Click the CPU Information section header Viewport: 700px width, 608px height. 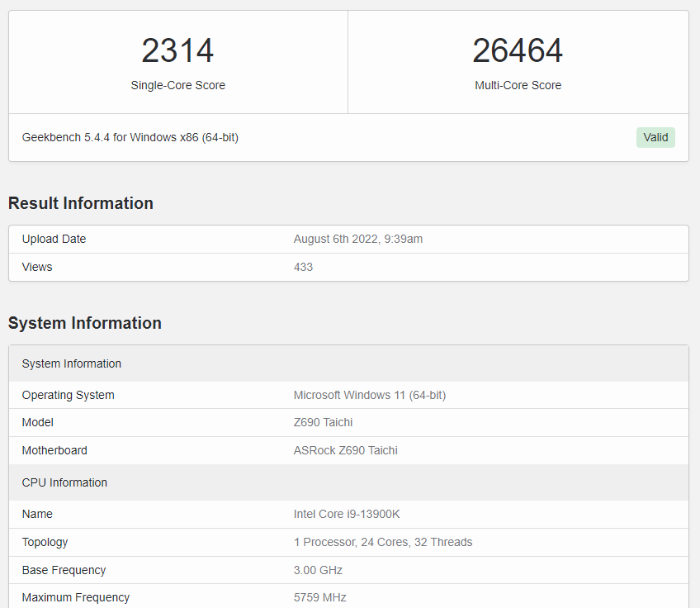point(348,482)
